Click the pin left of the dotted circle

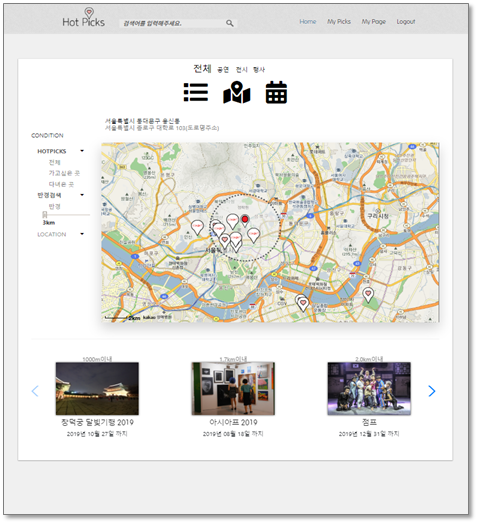tap(197, 227)
